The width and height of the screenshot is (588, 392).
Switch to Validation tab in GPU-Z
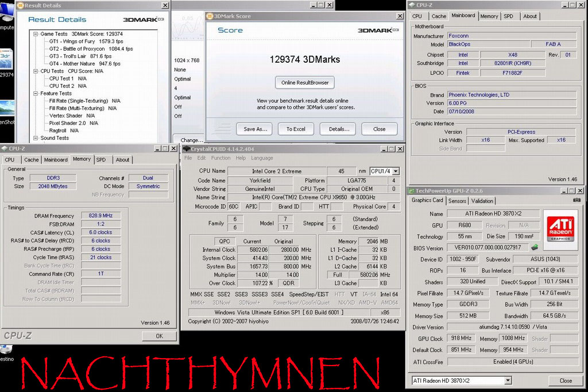(482, 201)
